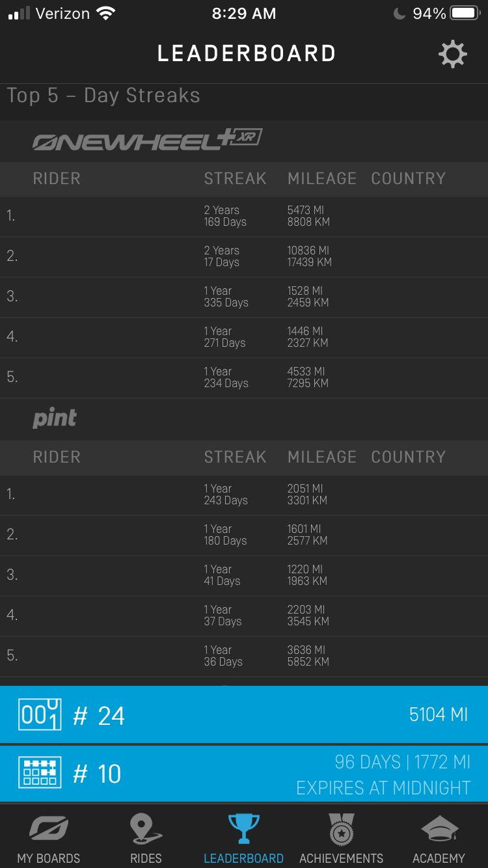This screenshot has width=488, height=868.
Task: Switch to the My Boards tab label
Action: point(49,858)
